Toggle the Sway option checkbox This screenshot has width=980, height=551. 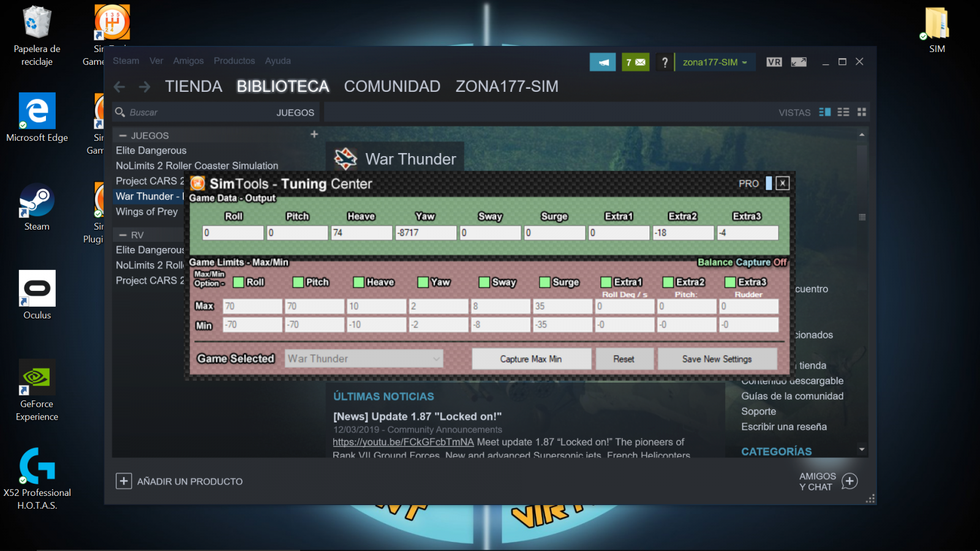(x=484, y=282)
